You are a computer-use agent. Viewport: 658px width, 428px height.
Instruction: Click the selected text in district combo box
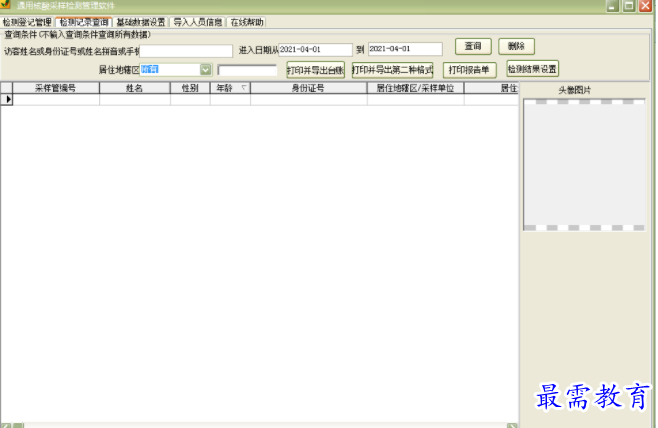point(150,69)
